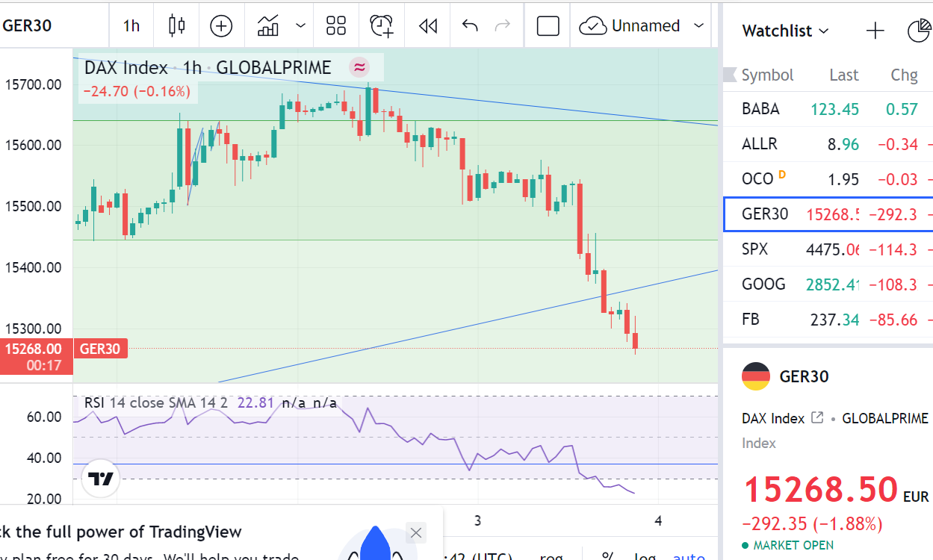Open the layout setup square icon

[x=548, y=26]
